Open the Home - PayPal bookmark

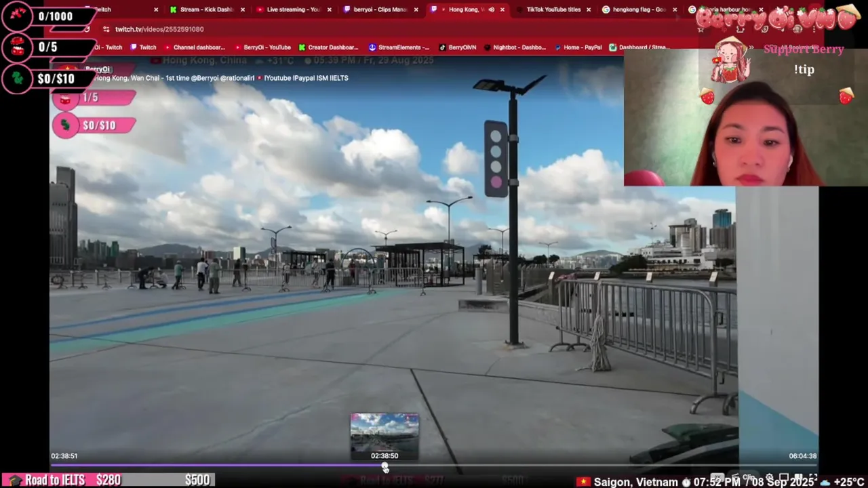tap(578, 47)
